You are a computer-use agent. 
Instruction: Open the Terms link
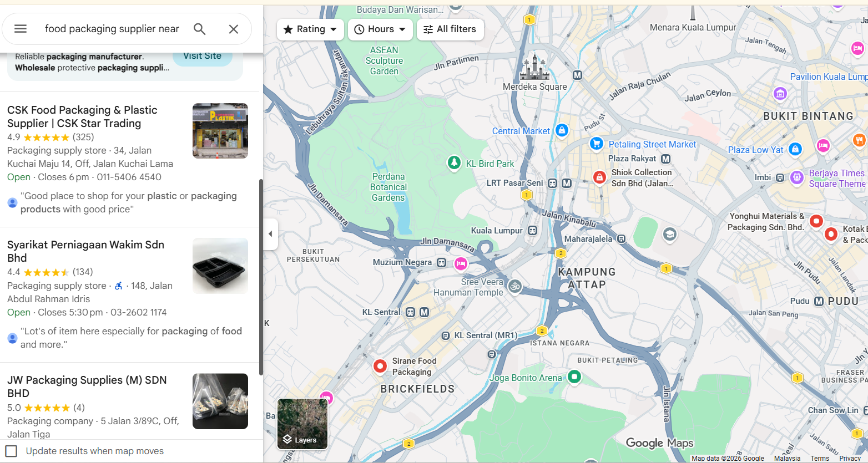(820, 459)
